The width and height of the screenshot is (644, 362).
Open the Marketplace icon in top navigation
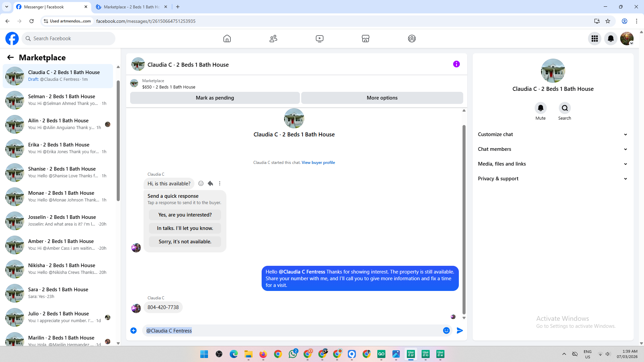(365, 39)
